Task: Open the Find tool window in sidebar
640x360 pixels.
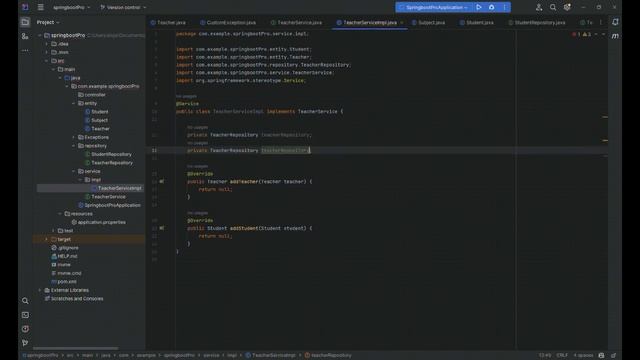Action: tap(25, 301)
